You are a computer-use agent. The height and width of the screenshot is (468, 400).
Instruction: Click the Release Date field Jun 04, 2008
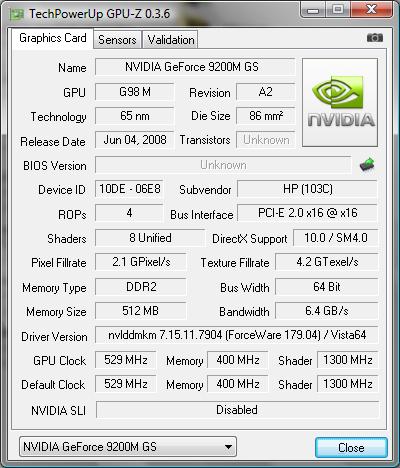(x=134, y=140)
